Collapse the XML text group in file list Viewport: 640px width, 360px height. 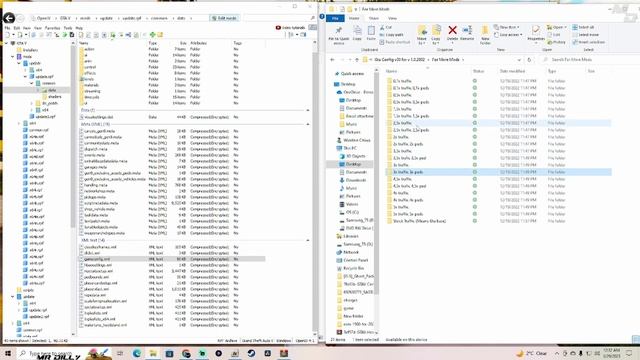pyautogui.click(x=308, y=240)
